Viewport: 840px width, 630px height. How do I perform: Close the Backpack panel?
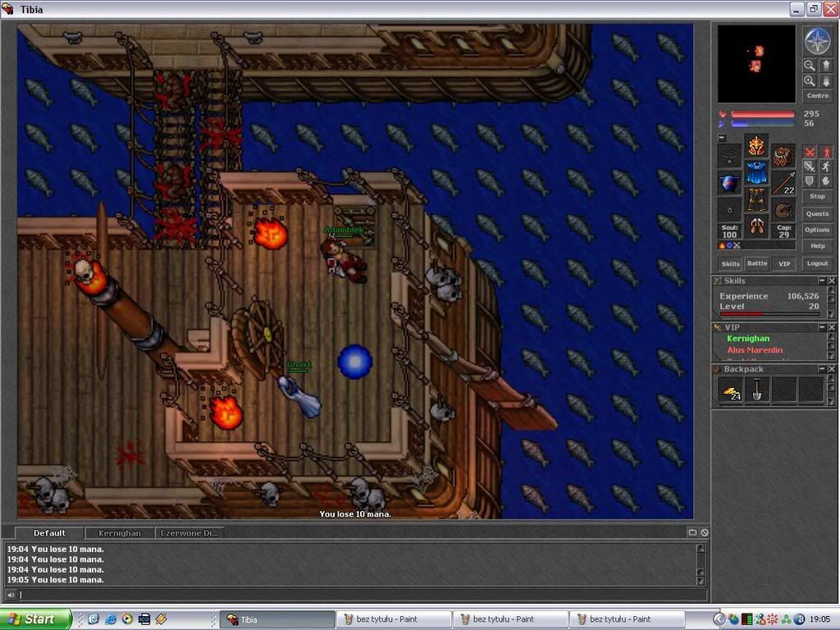(x=832, y=369)
